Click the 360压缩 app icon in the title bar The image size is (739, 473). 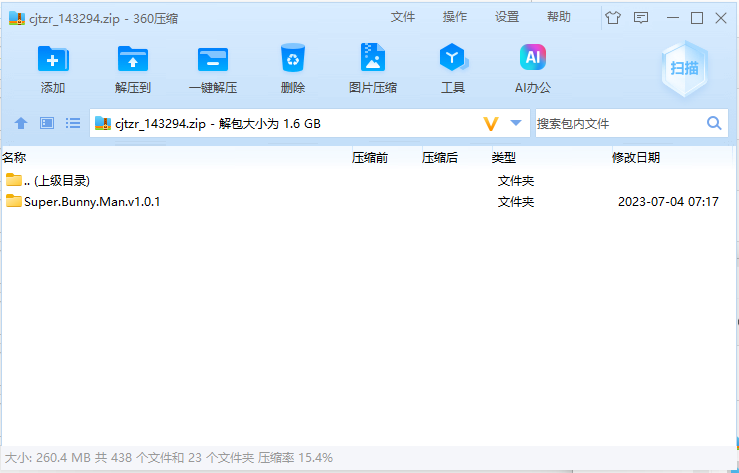[x=17, y=18]
